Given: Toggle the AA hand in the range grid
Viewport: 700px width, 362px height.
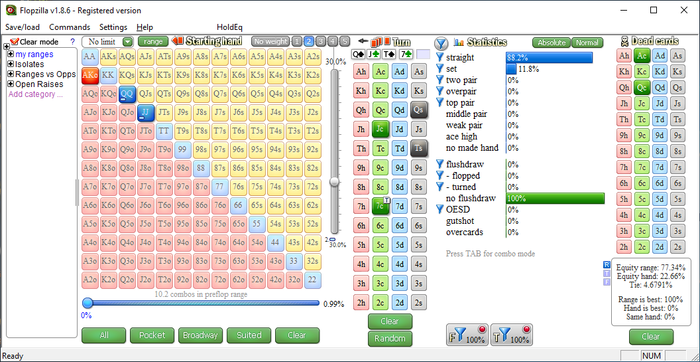Looking at the screenshot, I should click(90, 58).
